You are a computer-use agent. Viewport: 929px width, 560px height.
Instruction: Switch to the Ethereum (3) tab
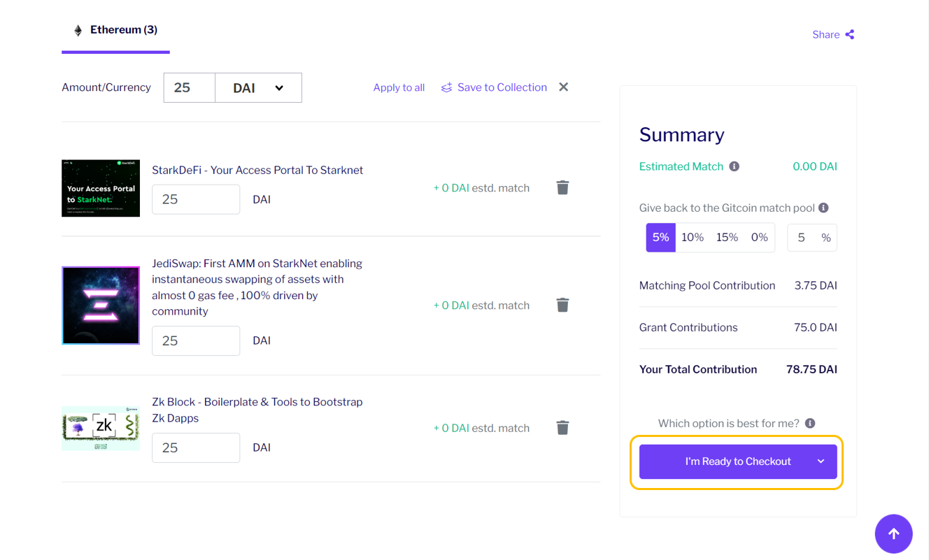[x=116, y=30]
